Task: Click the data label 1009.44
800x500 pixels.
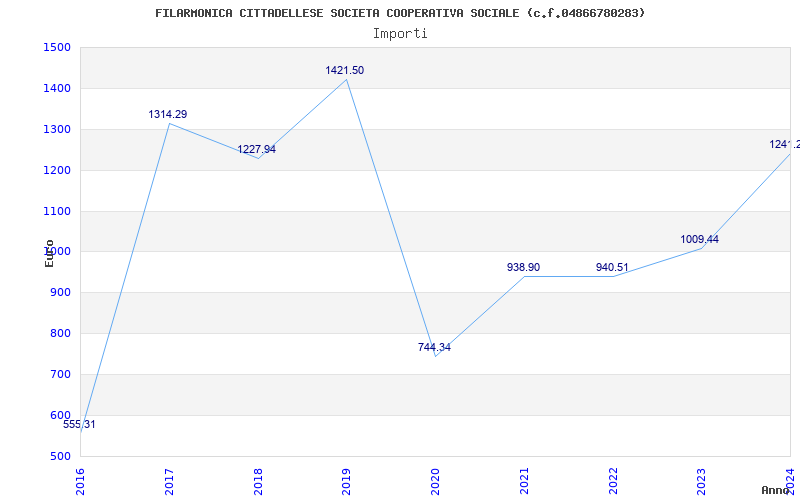Action: [x=699, y=239]
